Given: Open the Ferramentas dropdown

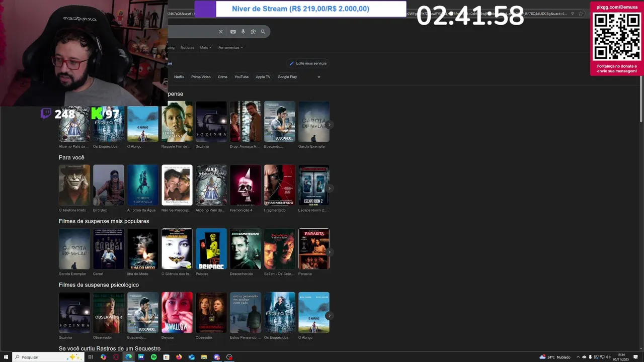Looking at the screenshot, I should 230,48.
